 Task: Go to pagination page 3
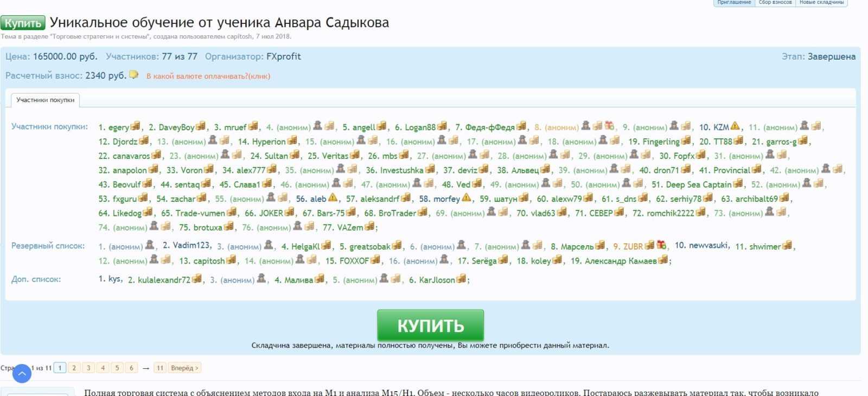(x=88, y=368)
